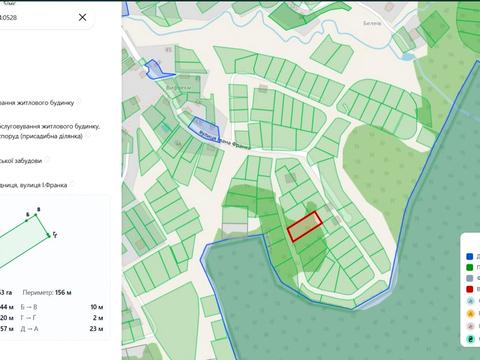Click the 'Периметр: 156 м' text
The image size is (480, 360).
pos(47,292)
